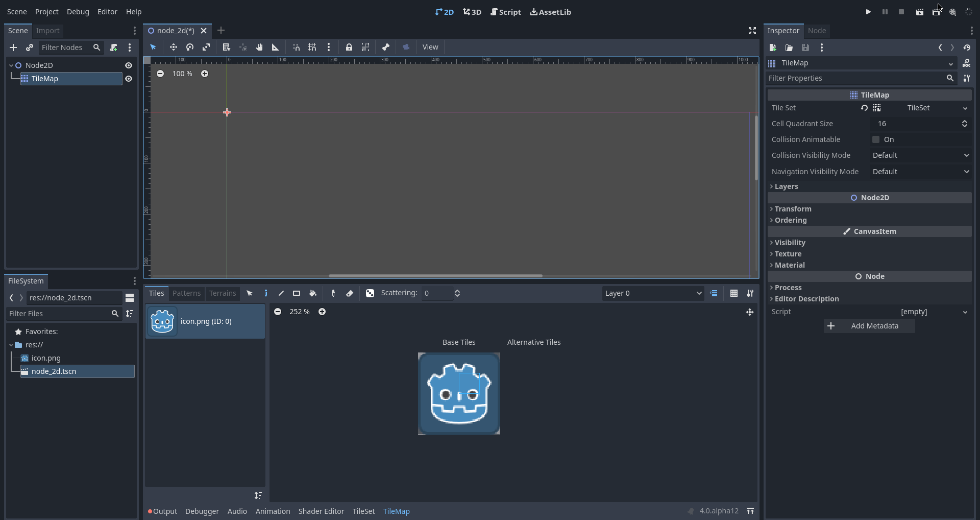
Task: Select the rectangle tile drawing tool
Action: click(x=297, y=293)
